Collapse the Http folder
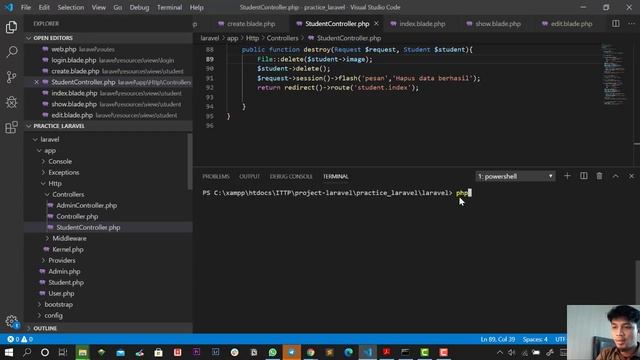Image resolution: width=640 pixels, height=360 pixels. click(55, 184)
